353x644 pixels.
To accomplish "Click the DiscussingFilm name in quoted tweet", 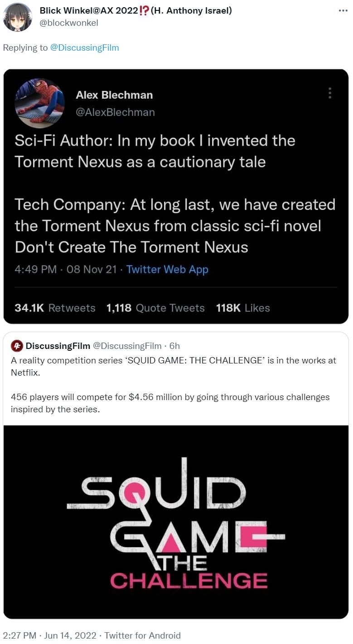I will [58, 346].
